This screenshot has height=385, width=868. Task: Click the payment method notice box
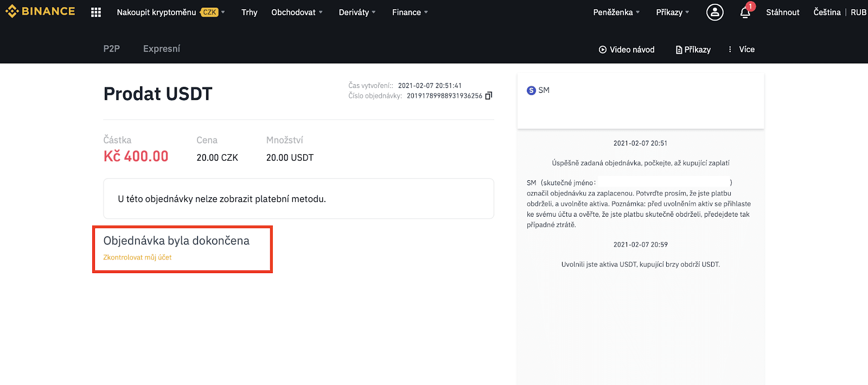298,199
